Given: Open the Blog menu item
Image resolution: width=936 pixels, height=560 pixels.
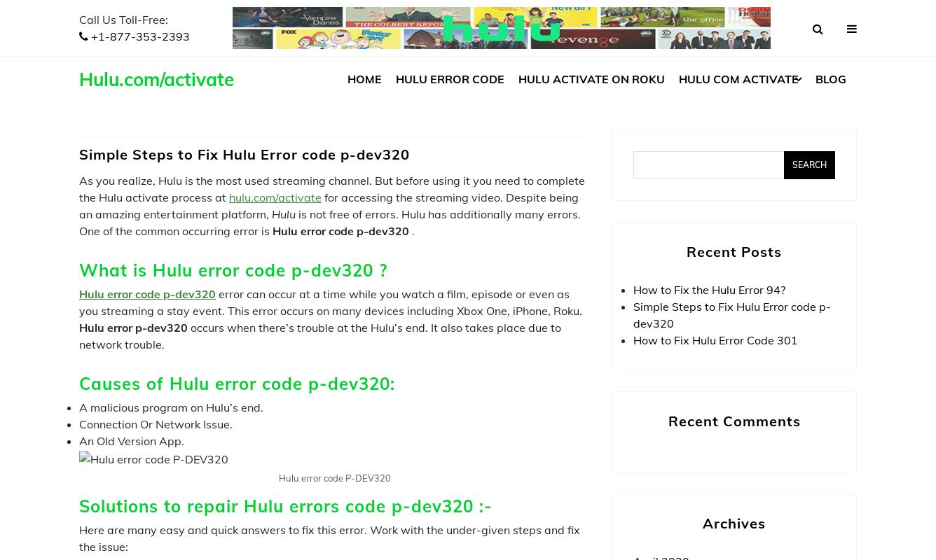Looking at the screenshot, I should click(x=830, y=79).
